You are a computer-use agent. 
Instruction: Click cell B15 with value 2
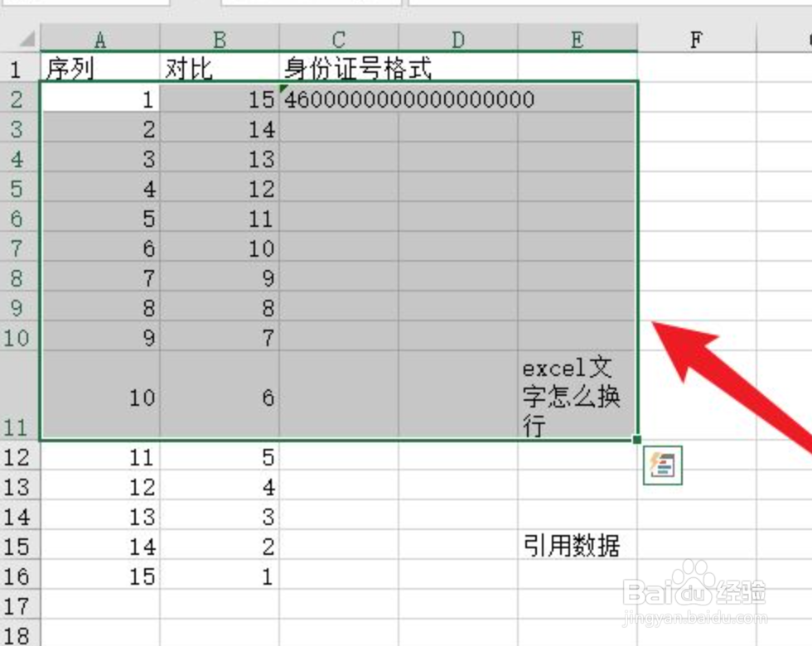coord(220,546)
